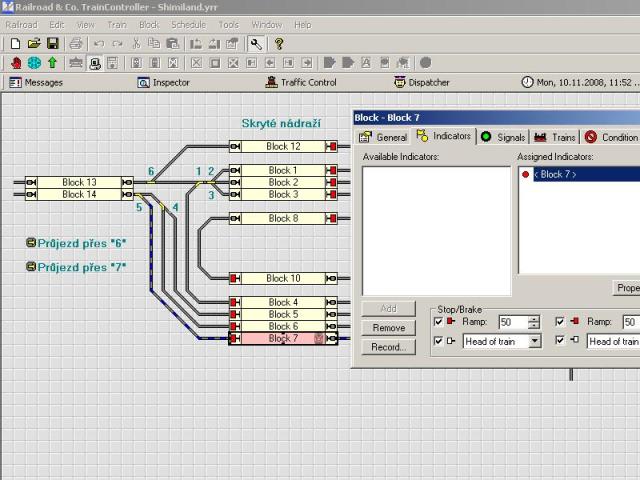The height and width of the screenshot is (480, 640).
Task: Switch to the Condition tab
Action: pyautogui.click(x=611, y=137)
